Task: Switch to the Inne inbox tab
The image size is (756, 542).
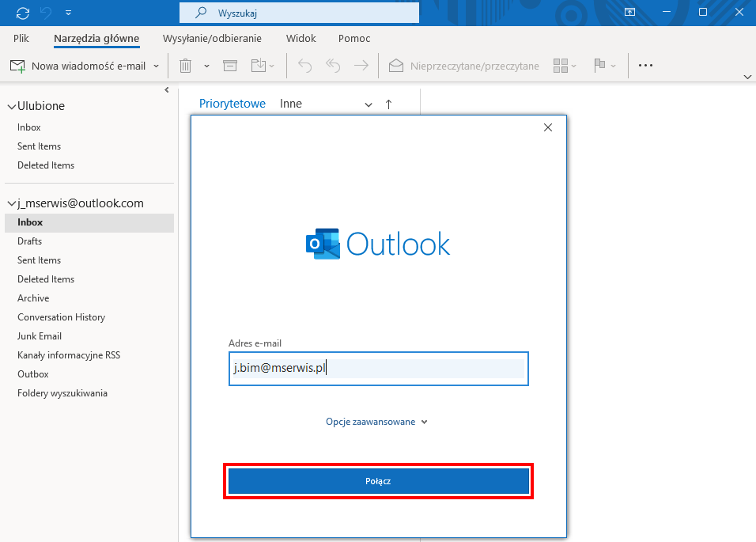Action: point(291,104)
